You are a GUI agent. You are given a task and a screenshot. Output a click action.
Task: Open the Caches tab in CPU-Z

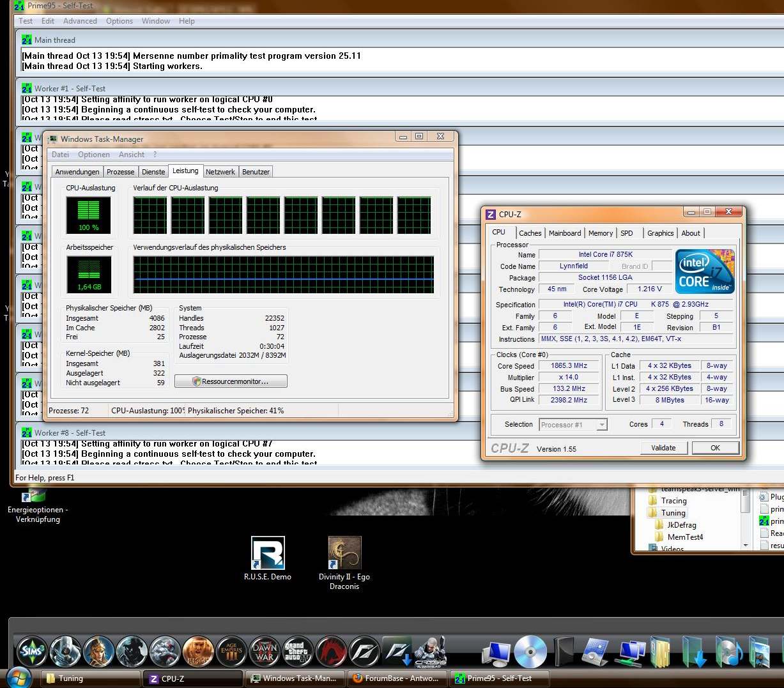tap(530, 233)
